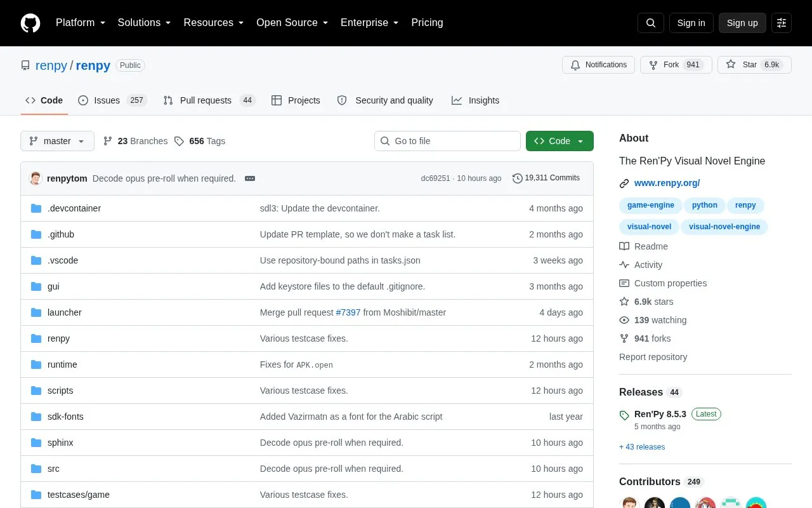Open pull request #7397 link
This screenshot has width=812, height=508.
[348, 312]
